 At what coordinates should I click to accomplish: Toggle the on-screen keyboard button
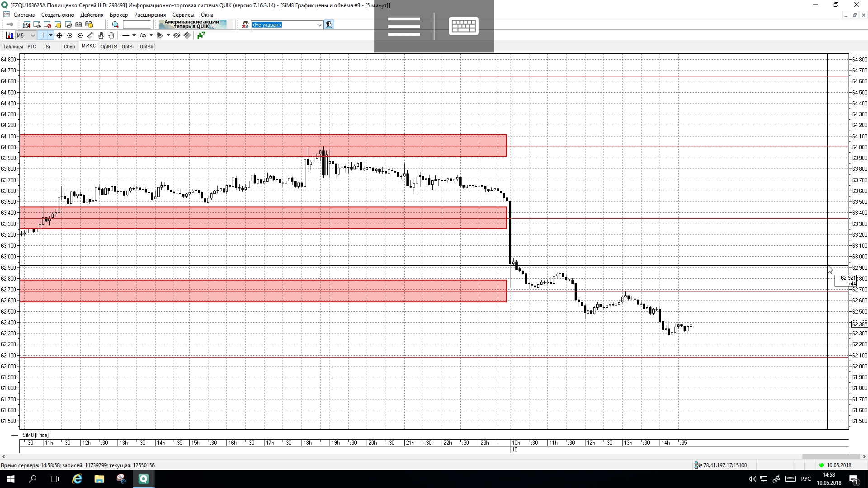tap(463, 26)
